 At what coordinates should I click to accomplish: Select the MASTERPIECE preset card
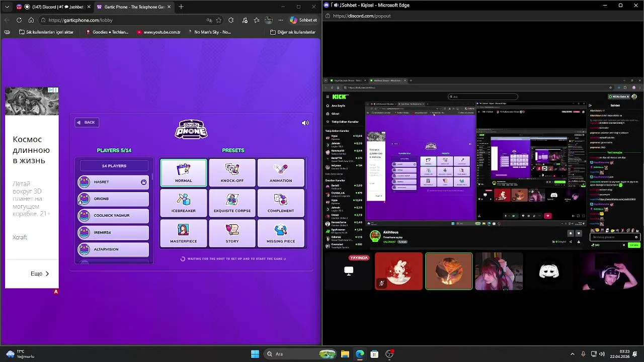click(x=184, y=234)
